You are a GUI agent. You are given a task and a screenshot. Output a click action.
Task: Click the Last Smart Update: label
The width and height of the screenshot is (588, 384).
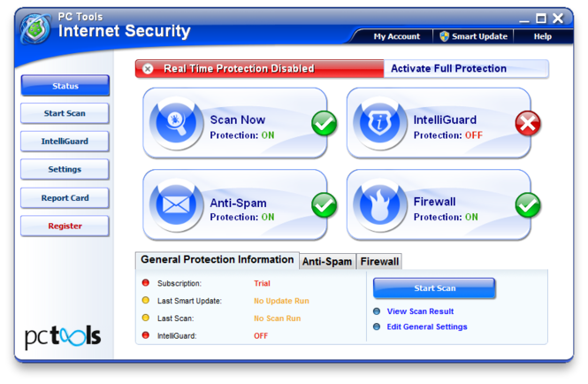[x=189, y=301]
